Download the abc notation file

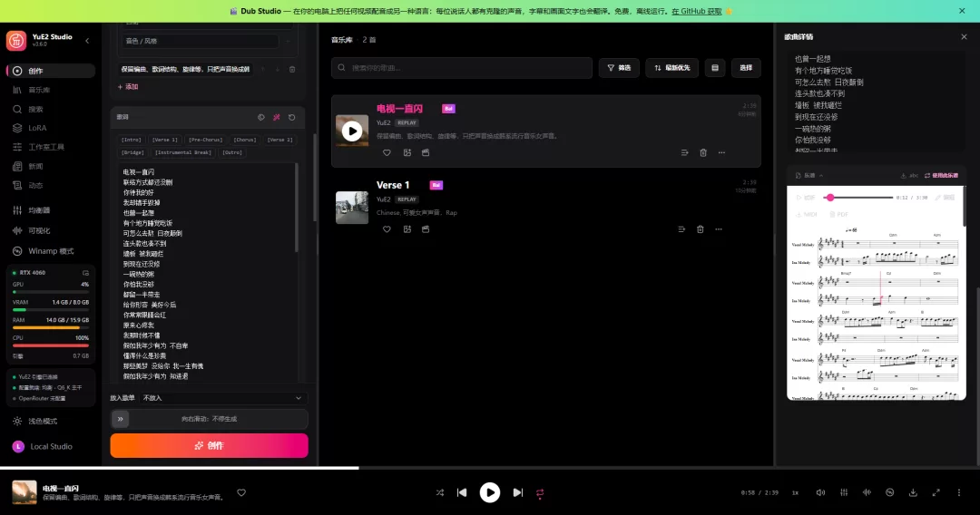coord(909,175)
